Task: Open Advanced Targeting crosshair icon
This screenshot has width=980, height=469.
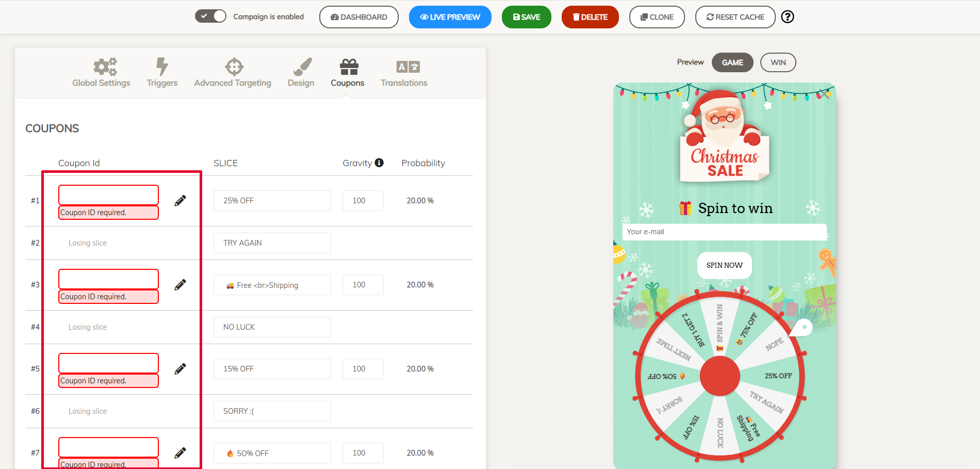Action: [x=234, y=67]
